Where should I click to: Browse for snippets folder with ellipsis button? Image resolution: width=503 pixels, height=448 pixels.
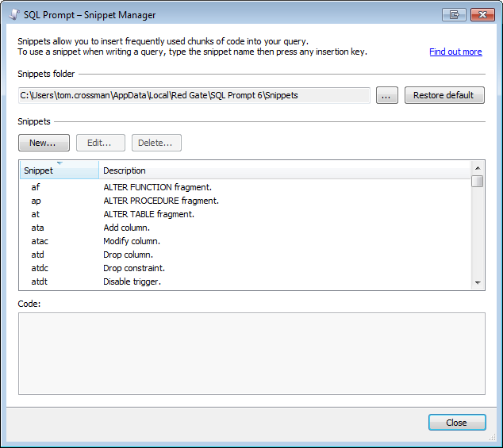386,95
